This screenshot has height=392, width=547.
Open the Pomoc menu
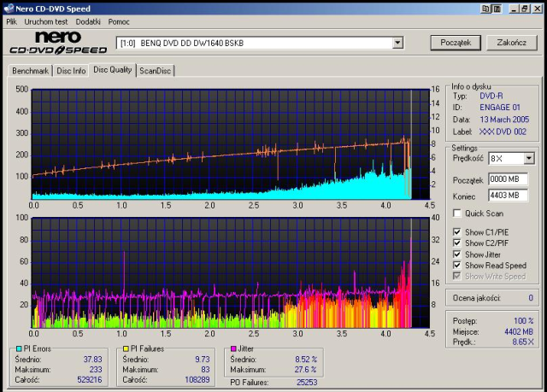pos(119,21)
